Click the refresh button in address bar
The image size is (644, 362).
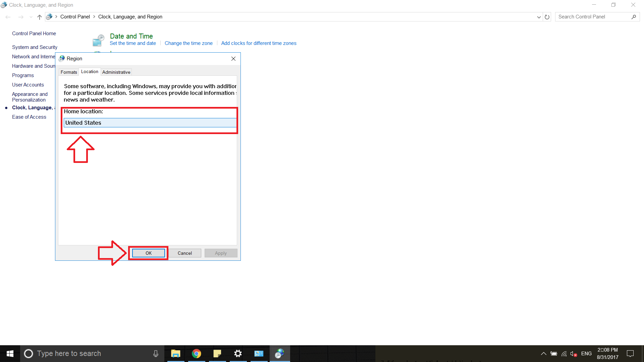point(547,17)
